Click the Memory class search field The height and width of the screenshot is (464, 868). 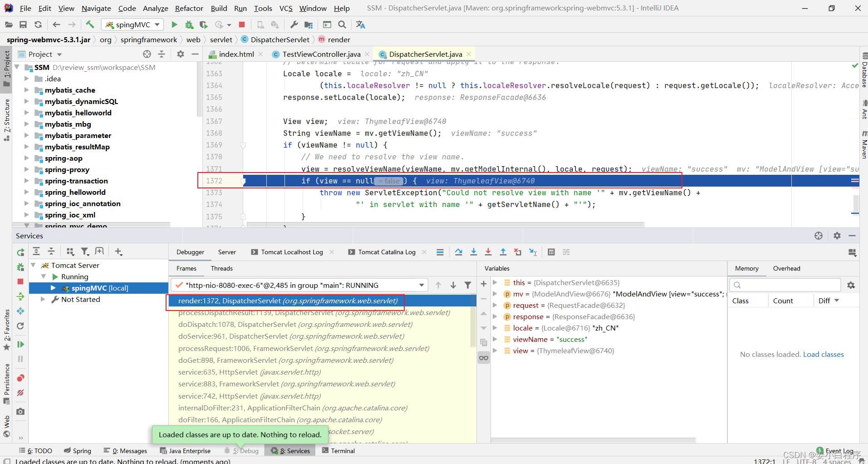pos(785,285)
